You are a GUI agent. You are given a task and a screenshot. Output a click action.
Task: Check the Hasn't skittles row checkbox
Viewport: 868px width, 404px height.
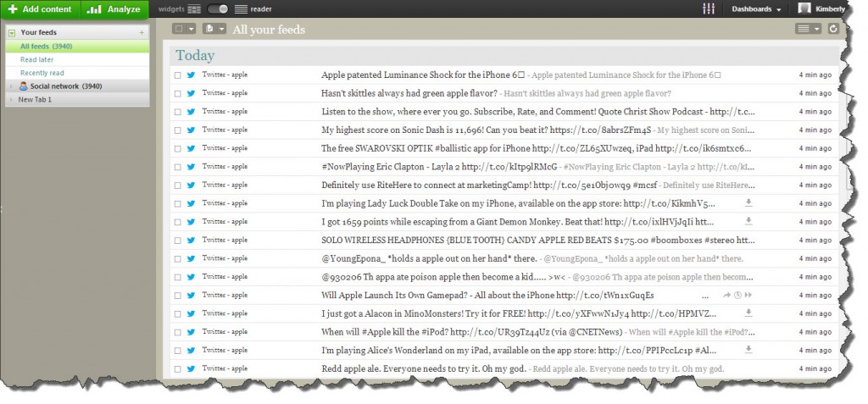coord(178,93)
